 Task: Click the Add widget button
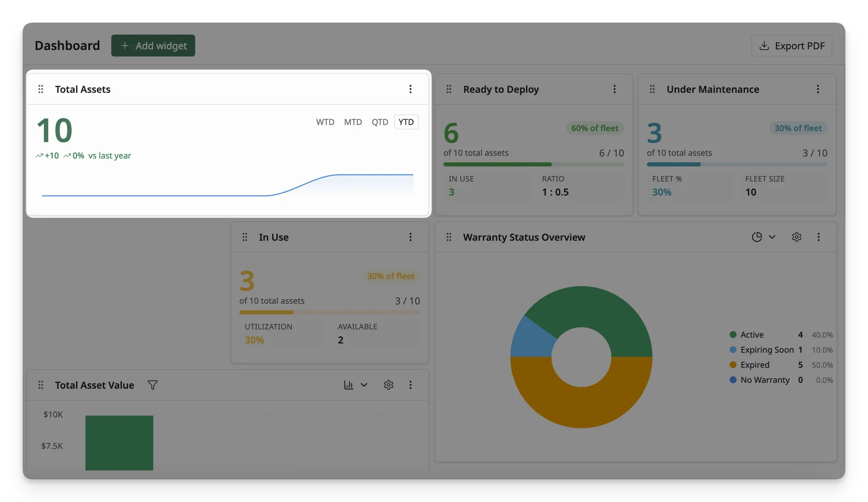point(153,46)
